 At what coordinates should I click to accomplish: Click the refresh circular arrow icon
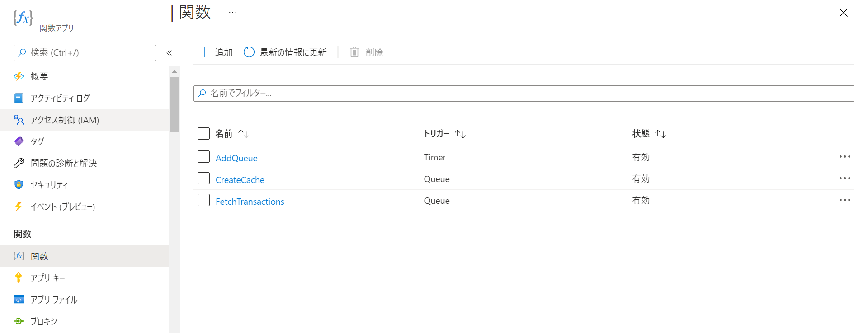click(x=249, y=52)
